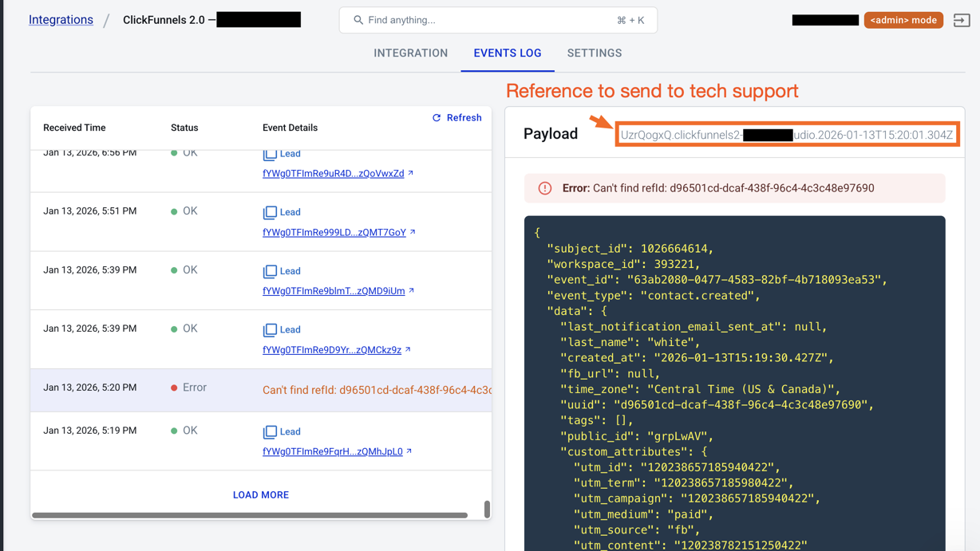980x551 pixels.
Task: Open link fYWg0TFImRe999LD...zQMT7GoY
Action: coord(334,233)
